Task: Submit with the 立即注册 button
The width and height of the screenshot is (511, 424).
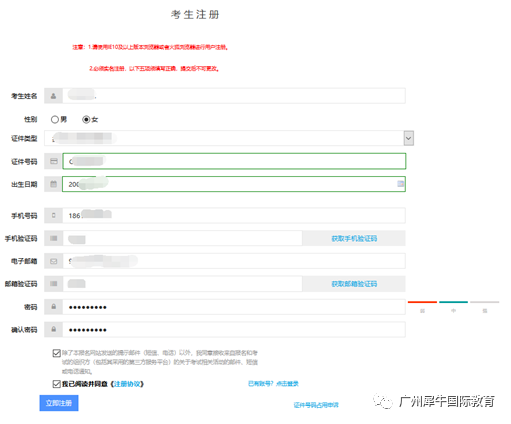Action: 59,403
